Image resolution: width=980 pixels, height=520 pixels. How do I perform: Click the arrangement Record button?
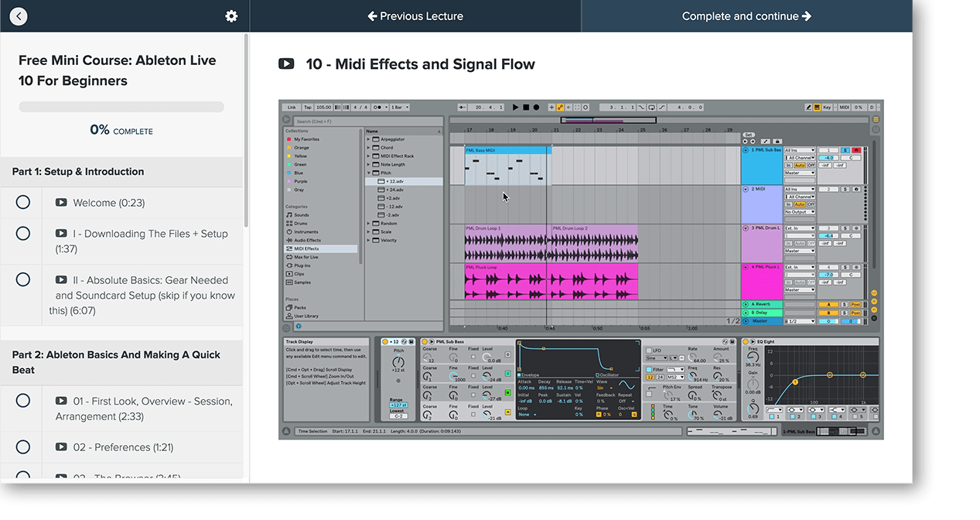pyautogui.click(x=536, y=108)
